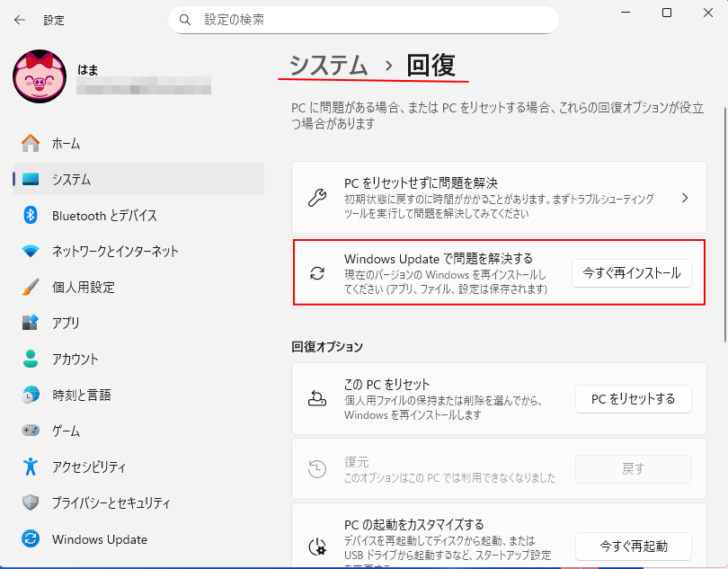Open Bluetooth とデバイス settings
The width and height of the screenshot is (728, 569).
click(x=138, y=215)
